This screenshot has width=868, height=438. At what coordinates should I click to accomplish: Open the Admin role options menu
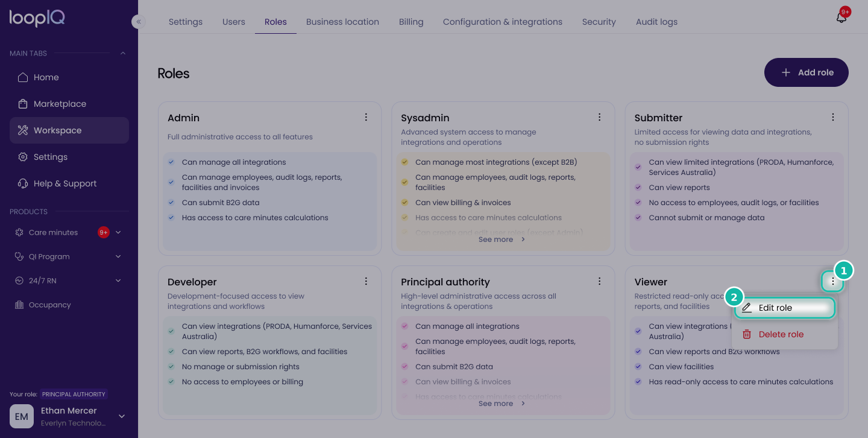point(366,117)
